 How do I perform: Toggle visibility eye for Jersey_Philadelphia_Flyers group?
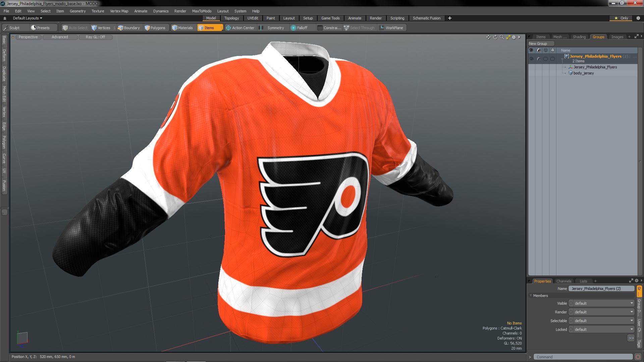click(x=531, y=59)
